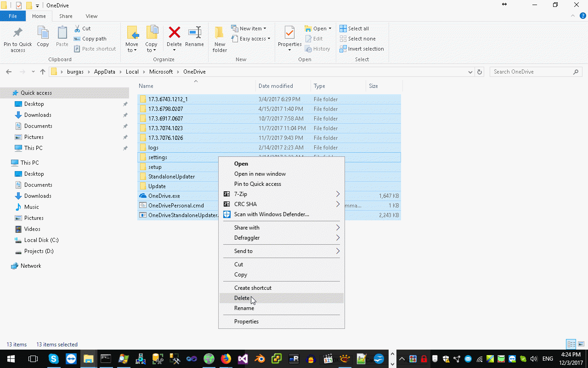Click the ribbon's Properties button

point(289,39)
